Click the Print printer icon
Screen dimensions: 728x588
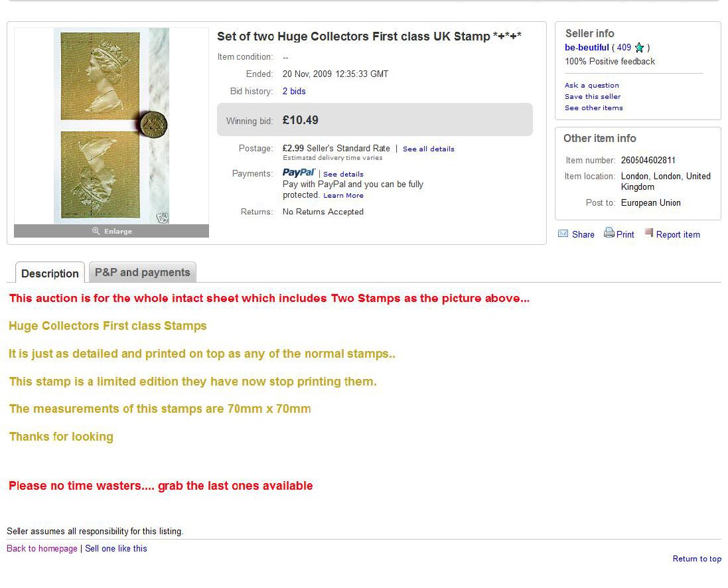click(609, 234)
